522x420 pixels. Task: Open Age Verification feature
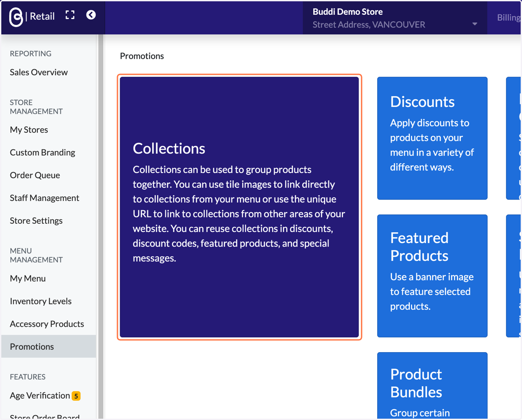[x=40, y=395]
